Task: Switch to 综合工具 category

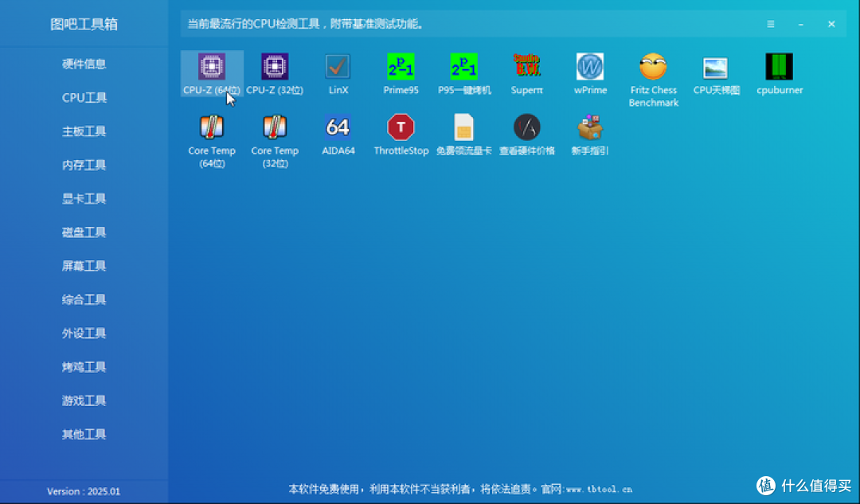Action: click(84, 300)
